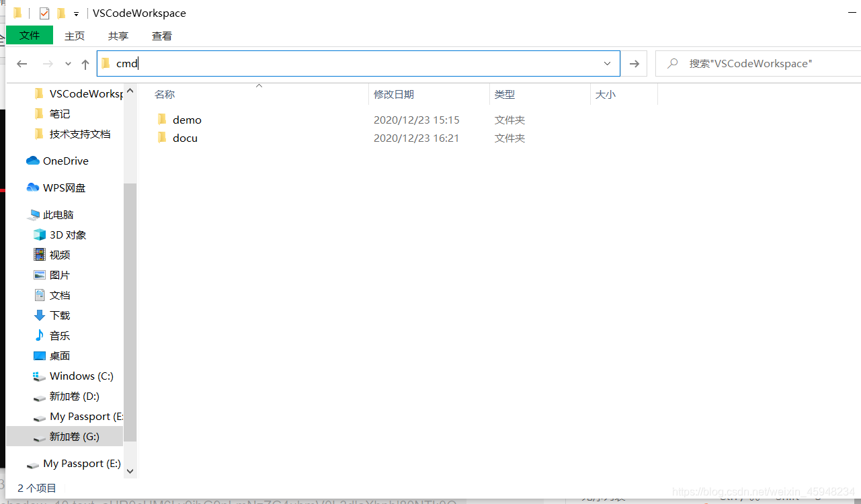The width and height of the screenshot is (861, 504).
Task: Click the 3D 对象 cube icon
Action: click(40, 235)
